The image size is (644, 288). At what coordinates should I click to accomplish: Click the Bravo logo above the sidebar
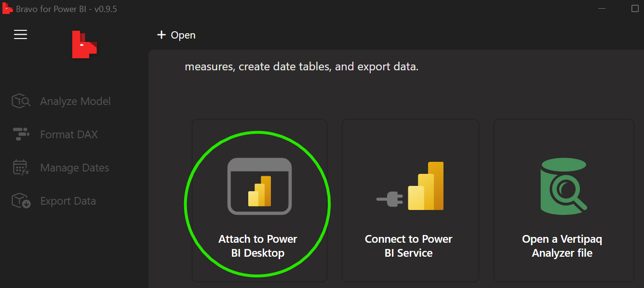84,44
